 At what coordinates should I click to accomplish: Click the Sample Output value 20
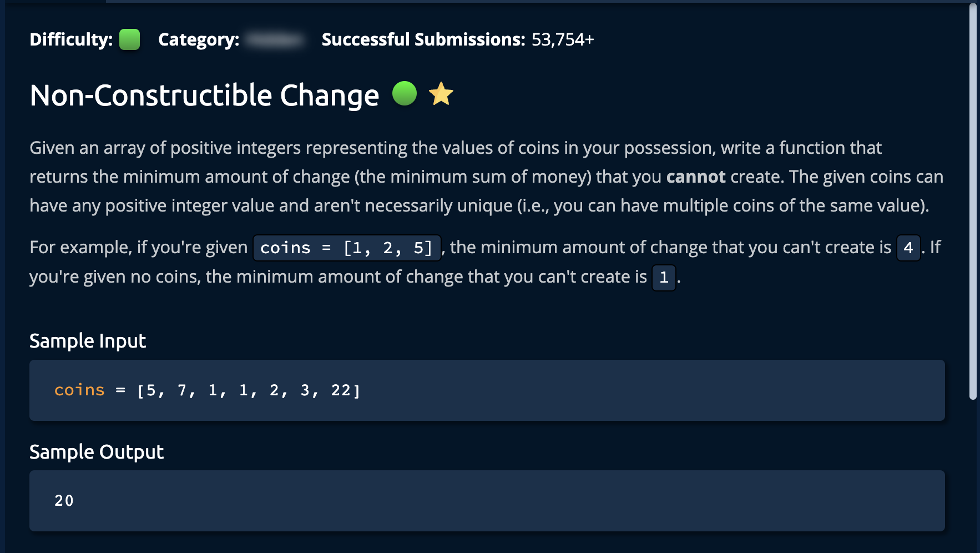[64, 501]
